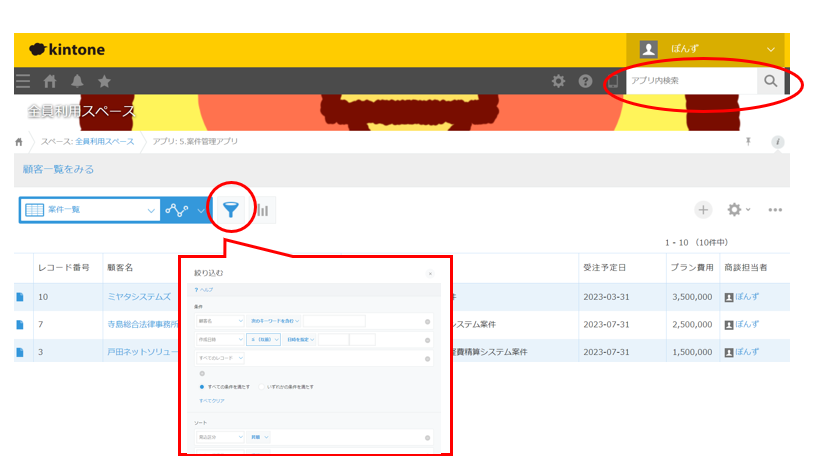Click the 顧客一覧をみる link
The width and height of the screenshot is (827, 471).
tap(58, 170)
